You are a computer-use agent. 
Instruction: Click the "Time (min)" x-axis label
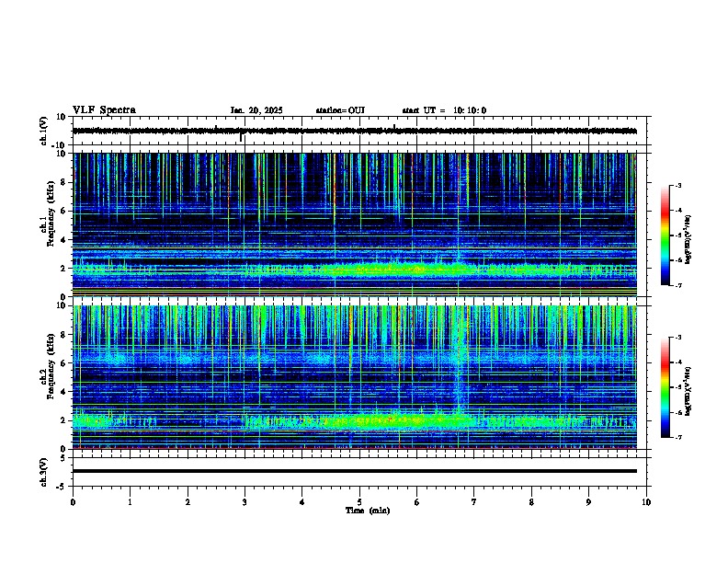(x=368, y=511)
